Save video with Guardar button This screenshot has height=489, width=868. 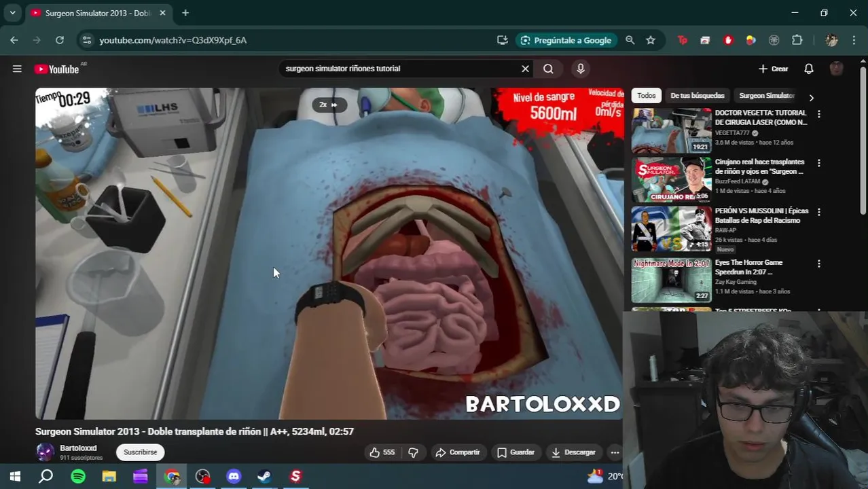(516, 452)
